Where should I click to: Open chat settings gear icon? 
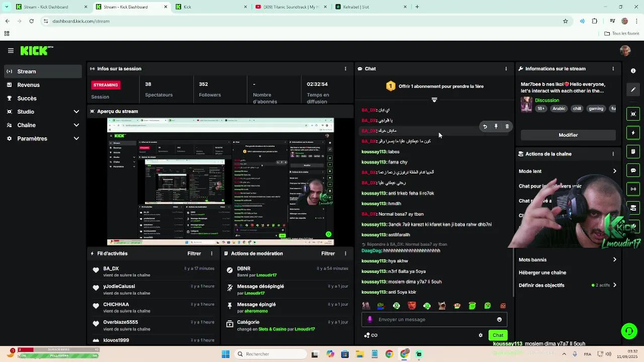480,335
